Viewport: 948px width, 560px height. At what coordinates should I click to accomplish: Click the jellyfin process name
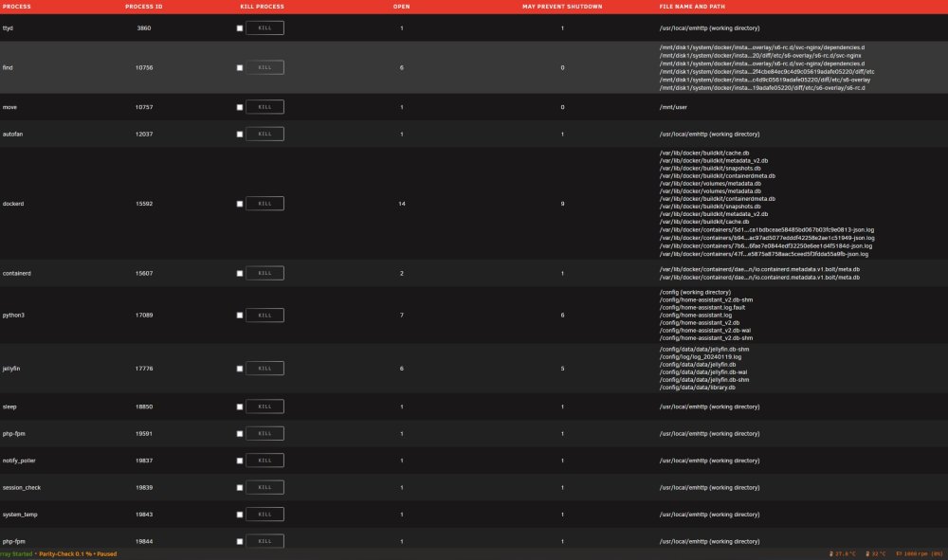11,369
